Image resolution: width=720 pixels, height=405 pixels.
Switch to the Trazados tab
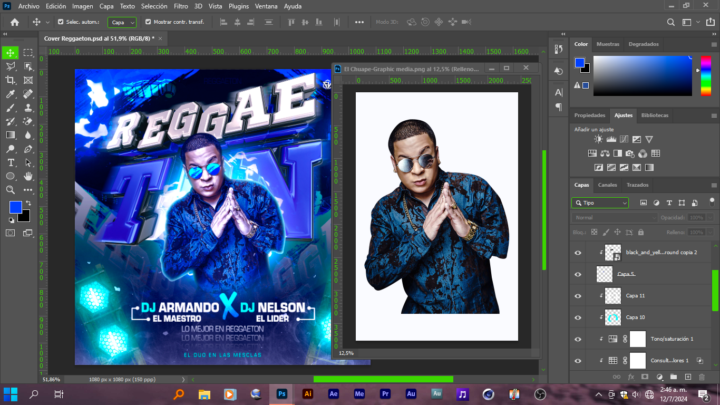coord(637,185)
